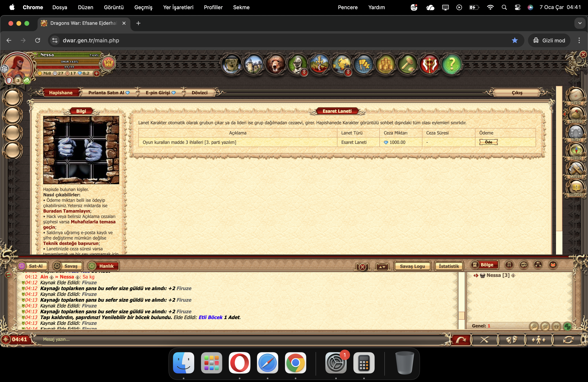Click the group filter icon next to Bölge
The image size is (588, 382).
[x=538, y=265]
